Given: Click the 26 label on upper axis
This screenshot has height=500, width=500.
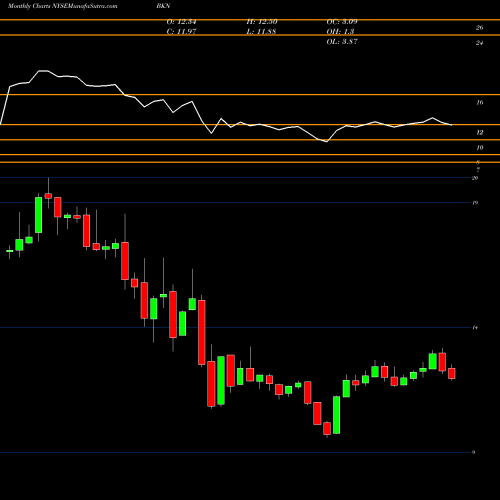Looking at the screenshot, I should [479, 28].
